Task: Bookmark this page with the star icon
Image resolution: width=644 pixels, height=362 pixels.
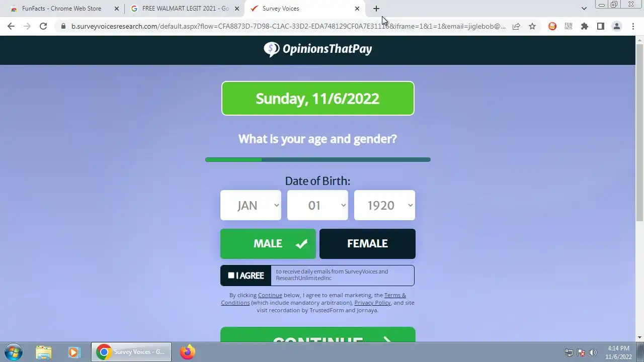Action: click(x=532, y=26)
